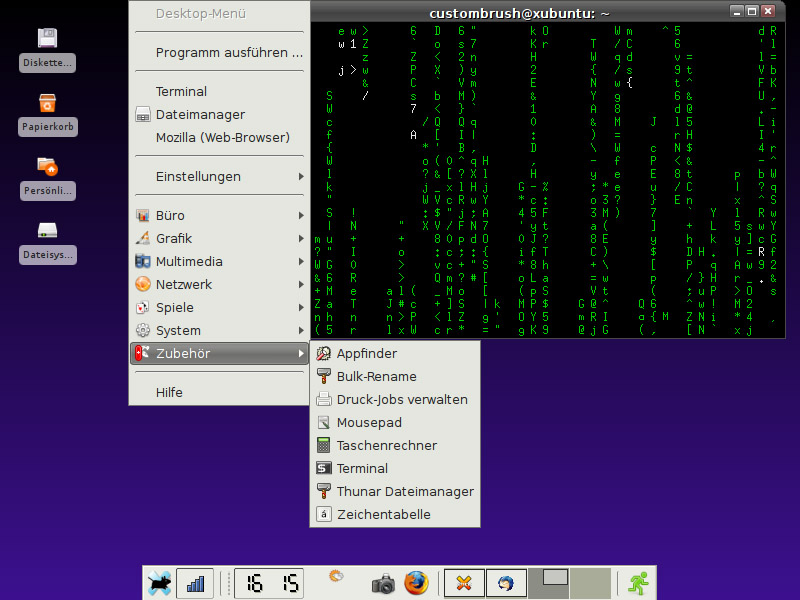The height and width of the screenshot is (600, 800).
Task: Expand the Spiele submenu
Action: 219,307
